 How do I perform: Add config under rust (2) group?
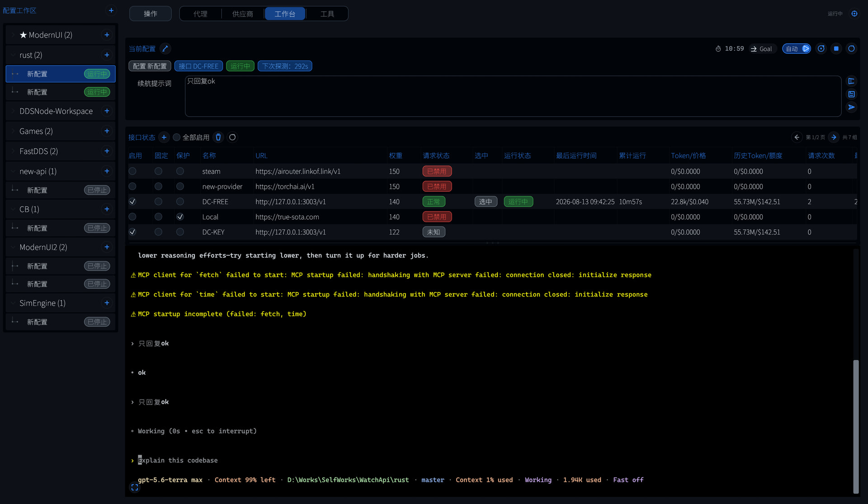[107, 55]
